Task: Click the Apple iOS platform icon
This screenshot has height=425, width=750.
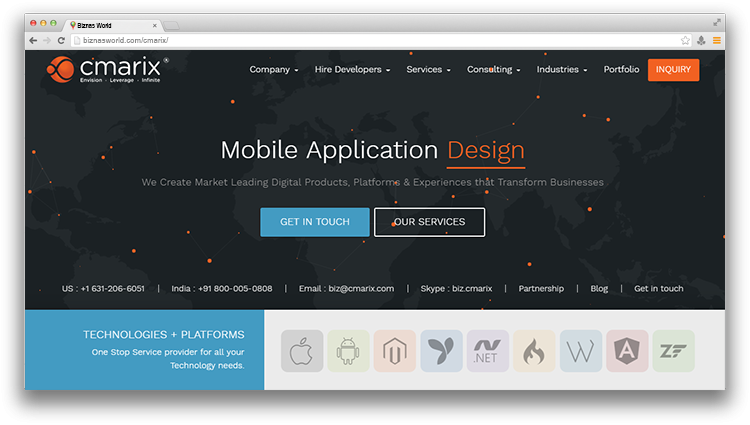Action: tap(302, 351)
